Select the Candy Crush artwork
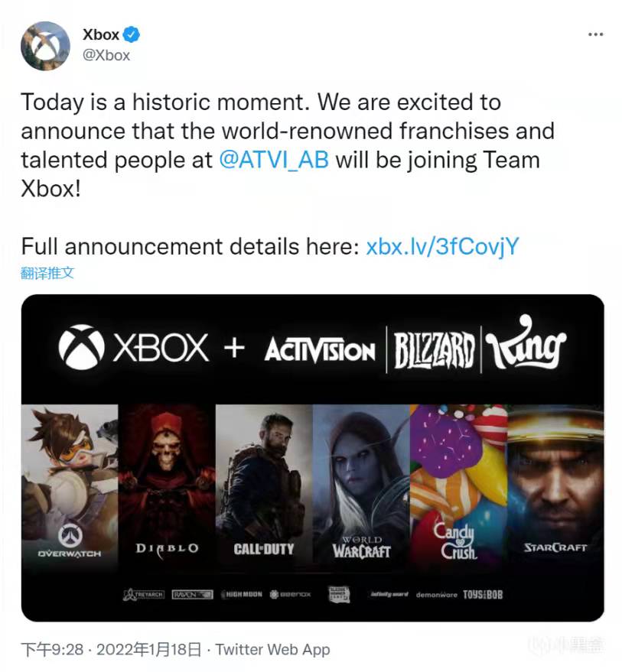Image resolution: width=622 pixels, height=672 pixels. click(x=458, y=482)
